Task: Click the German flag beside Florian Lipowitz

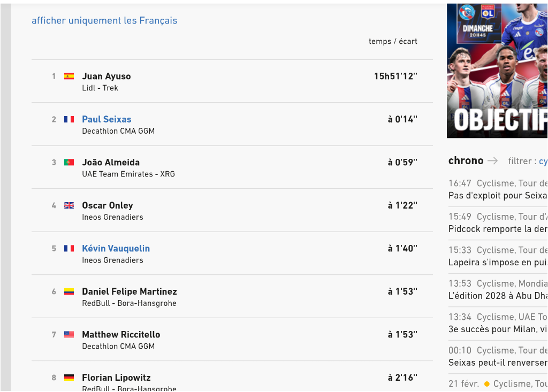Action: (x=69, y=378)
